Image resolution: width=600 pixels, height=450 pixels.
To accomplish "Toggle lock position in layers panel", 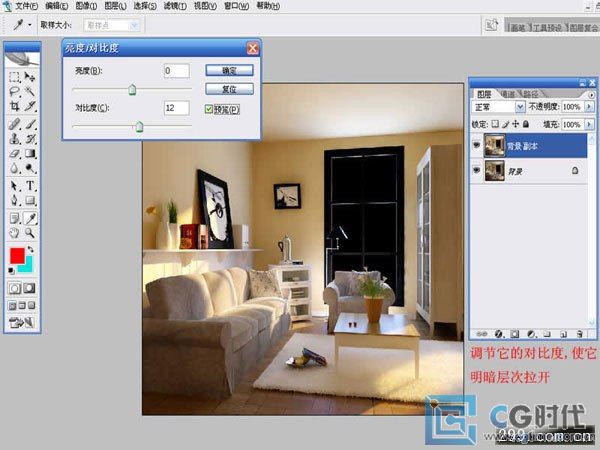I will point(516,124).
